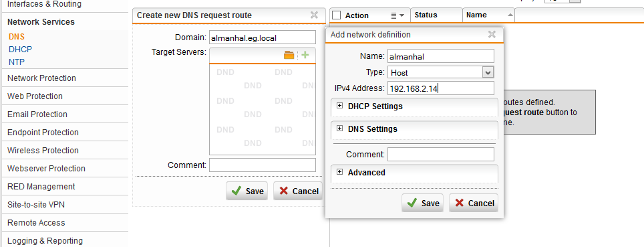
Task: Click the Name column sort arrow
Action: coord(510,15)
